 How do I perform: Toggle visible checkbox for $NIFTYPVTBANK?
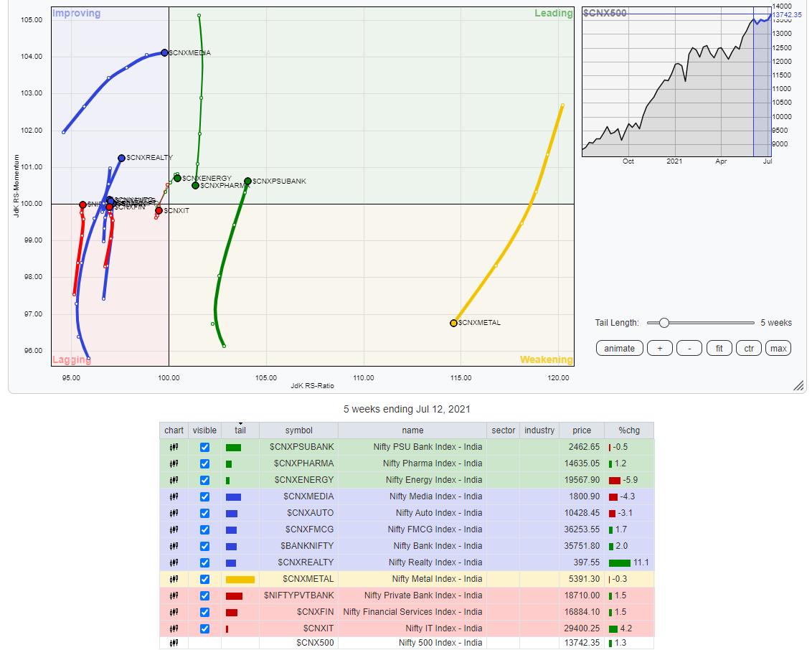point(204,595)
